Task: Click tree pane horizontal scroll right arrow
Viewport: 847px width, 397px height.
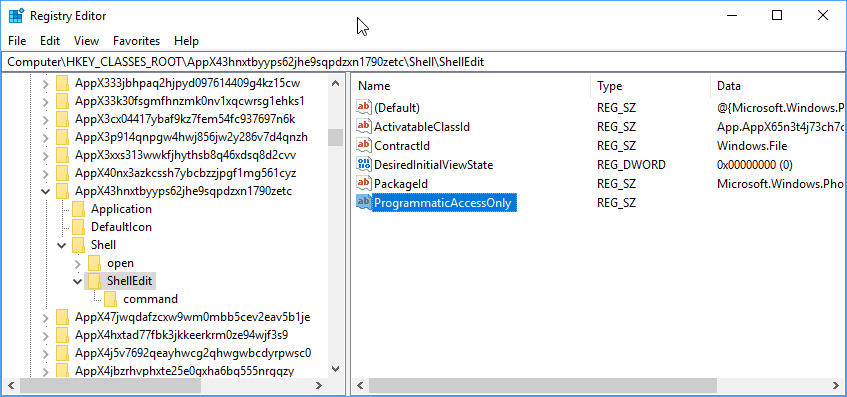Action: pyautogui.click(x=319, y=386)
